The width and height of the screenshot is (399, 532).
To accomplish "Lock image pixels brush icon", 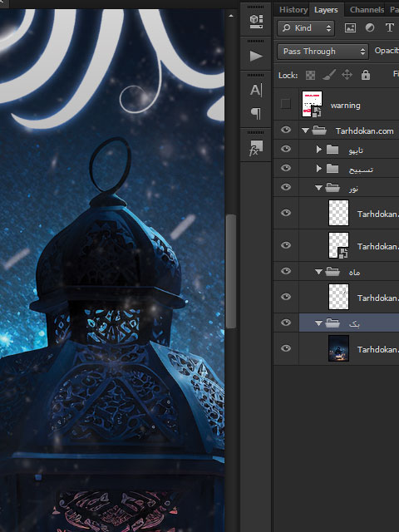I will 329,75.
